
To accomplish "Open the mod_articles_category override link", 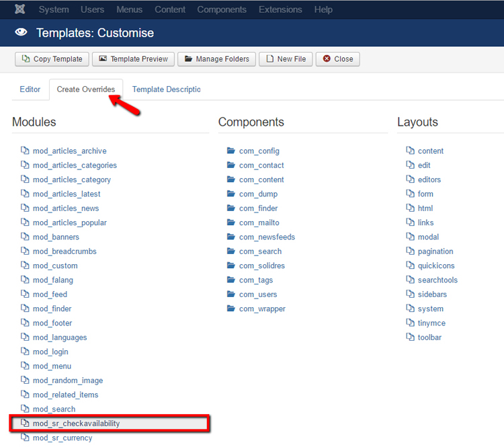I will click(72, 179).
